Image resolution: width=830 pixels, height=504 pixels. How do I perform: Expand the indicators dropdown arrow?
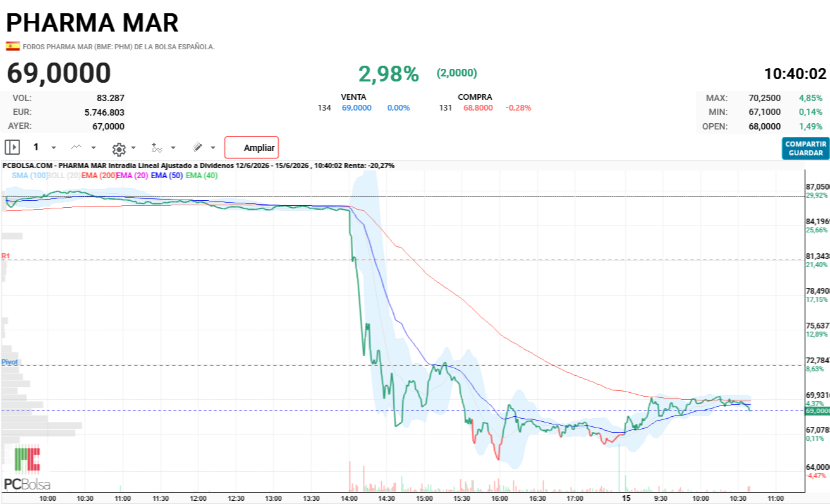click(x=173, y=148)
